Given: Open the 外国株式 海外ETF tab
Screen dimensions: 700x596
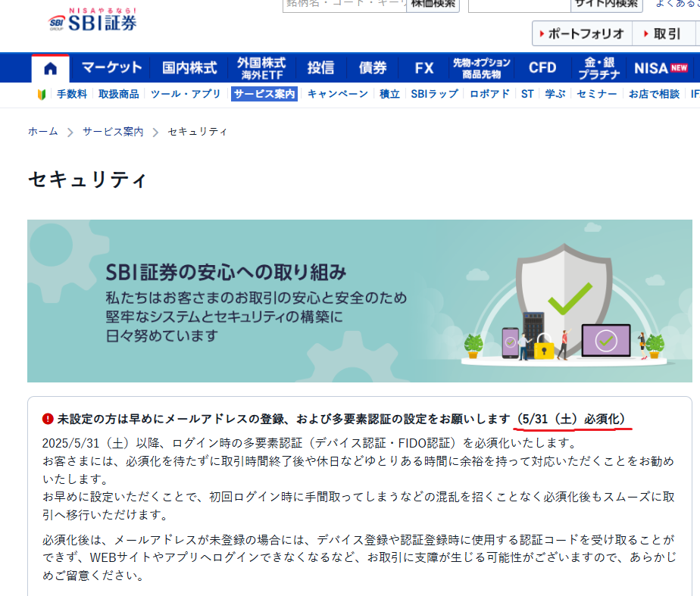Looking at the screenshot, I should (x=261, y=68).
